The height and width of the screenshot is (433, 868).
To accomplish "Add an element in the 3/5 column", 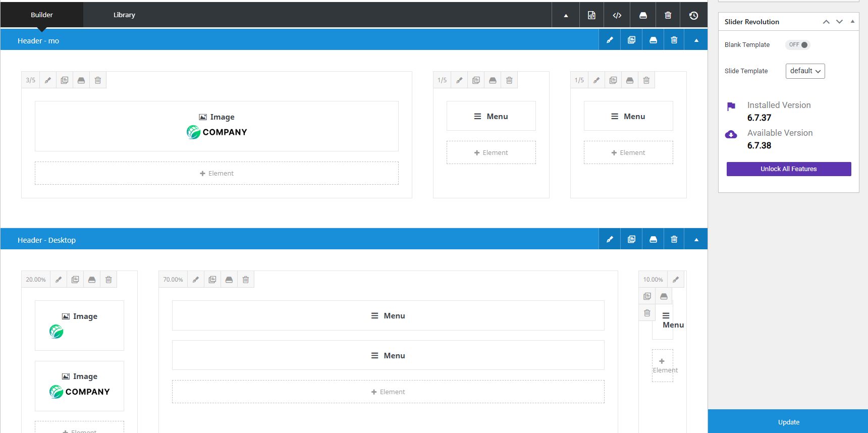I will pos(216,173).
